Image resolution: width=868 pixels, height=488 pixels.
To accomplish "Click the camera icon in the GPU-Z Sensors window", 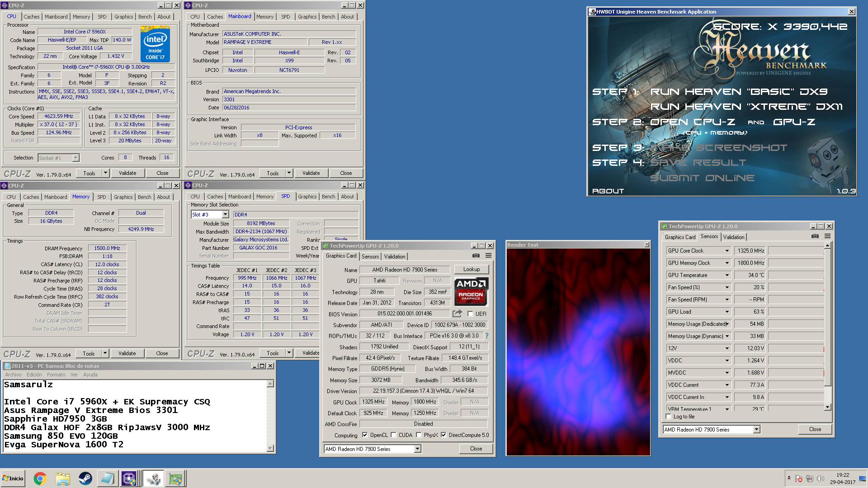I will [815, 236].
